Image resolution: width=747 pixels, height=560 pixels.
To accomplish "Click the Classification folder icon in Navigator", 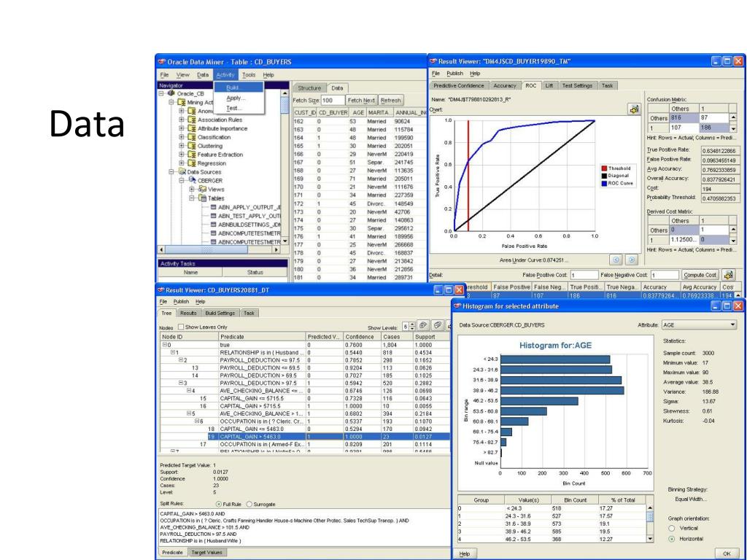I will tap(192, 137).
